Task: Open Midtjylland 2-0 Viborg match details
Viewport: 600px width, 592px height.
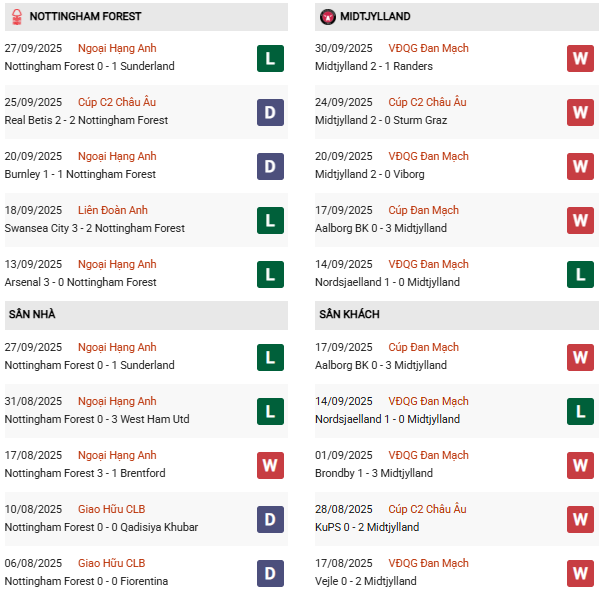Action: click(x=369, y=174)
